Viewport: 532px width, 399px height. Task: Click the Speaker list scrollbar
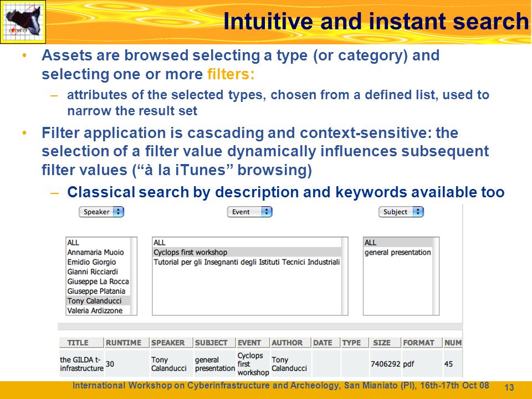tap(134, 276)
